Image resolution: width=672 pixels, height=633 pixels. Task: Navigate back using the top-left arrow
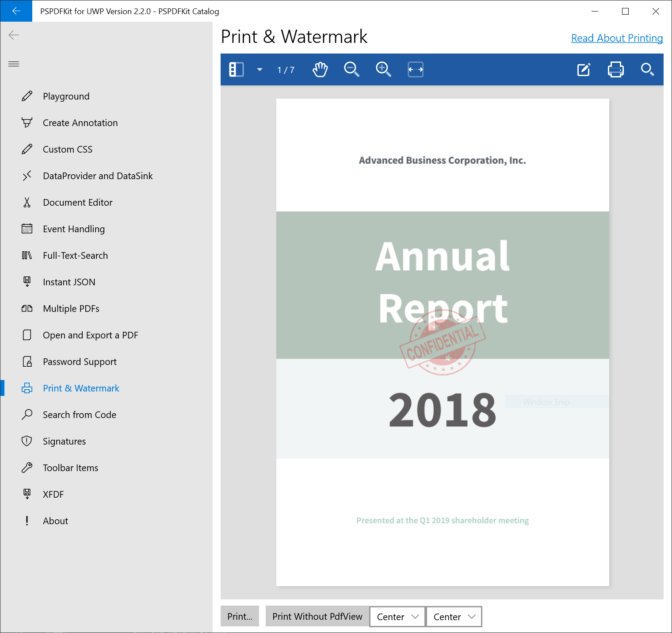[16, 11]
